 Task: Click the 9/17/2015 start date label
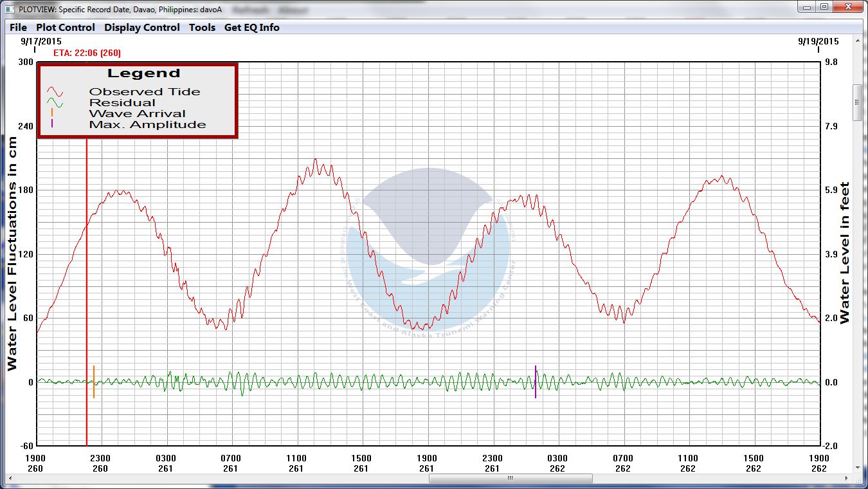tap(41, 41)
